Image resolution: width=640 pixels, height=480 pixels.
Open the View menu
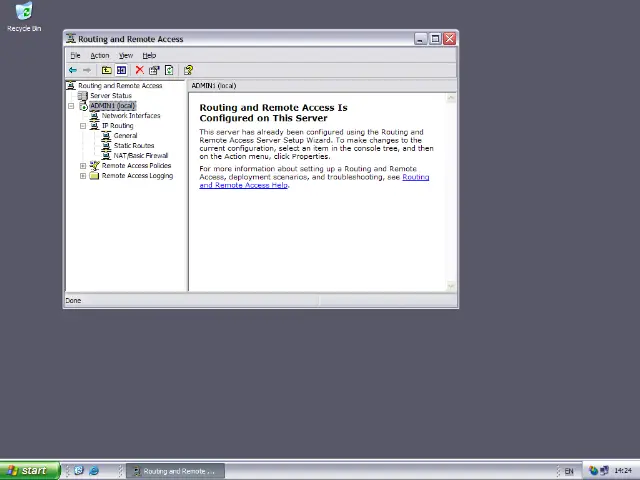point(125,55)
